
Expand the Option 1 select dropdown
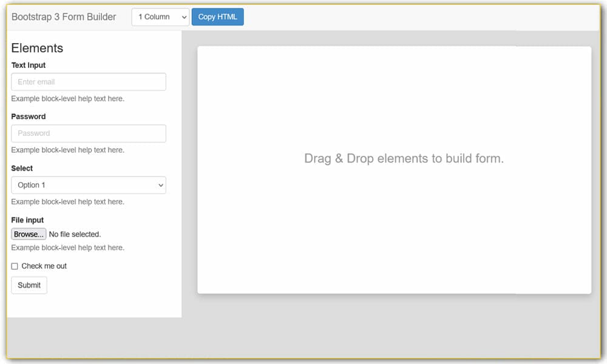(89, 185)
